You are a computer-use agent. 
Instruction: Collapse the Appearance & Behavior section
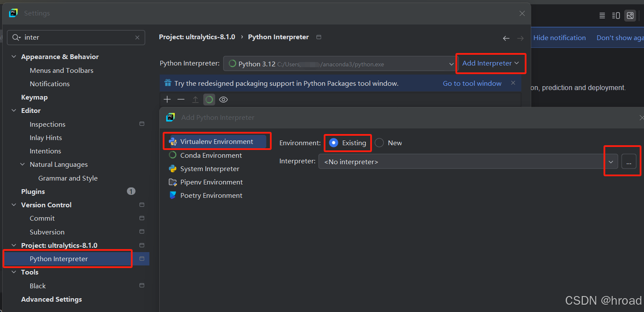click(14, 57)
